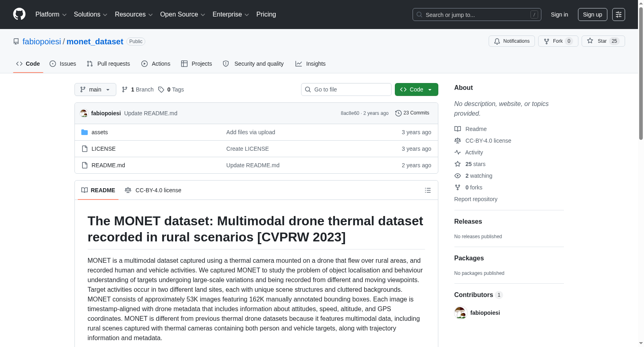Open the Contributors section heading
The image size is (644, 347).
pos(479,295)
